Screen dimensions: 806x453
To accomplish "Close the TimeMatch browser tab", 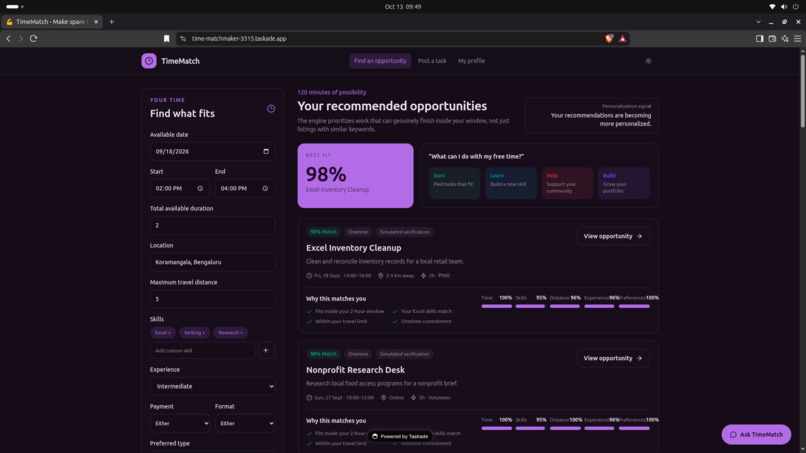I will pyautogui.click(x=96, y=22).
